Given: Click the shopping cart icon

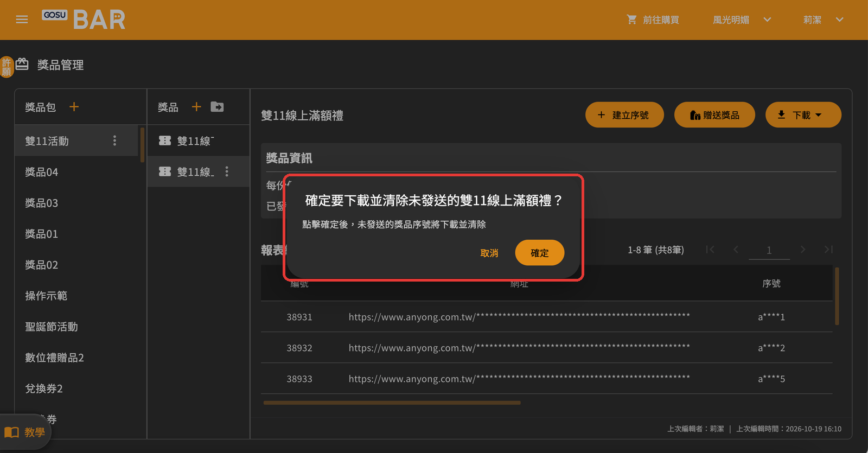Looking at the screenshot, I should [631, 20].
